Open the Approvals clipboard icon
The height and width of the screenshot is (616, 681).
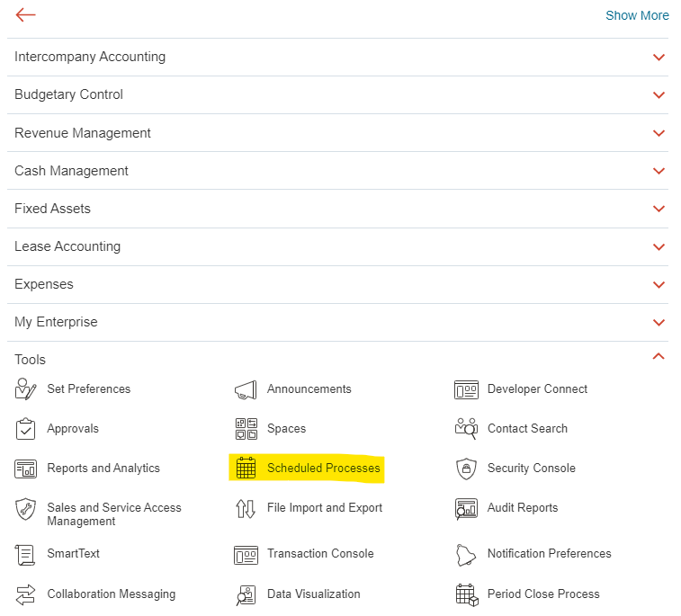pyautogui.click(x=26, y=429)
